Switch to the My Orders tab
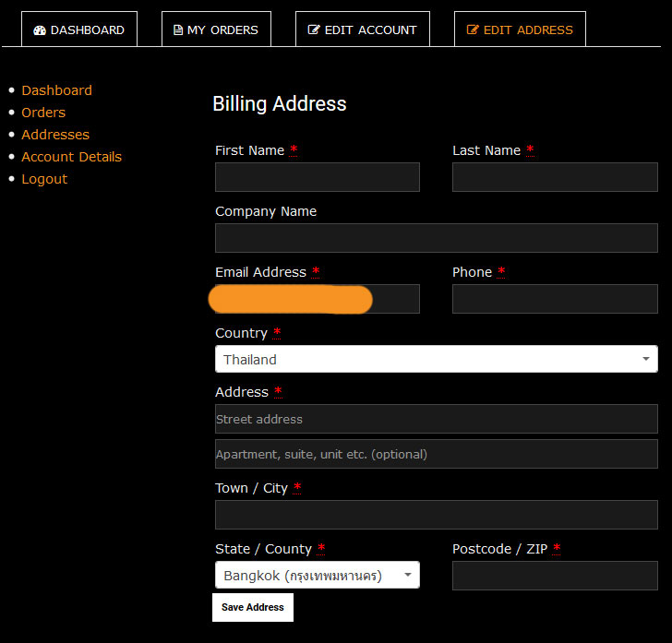The width and height of the screenshot is (672, 643). point(216,30)
